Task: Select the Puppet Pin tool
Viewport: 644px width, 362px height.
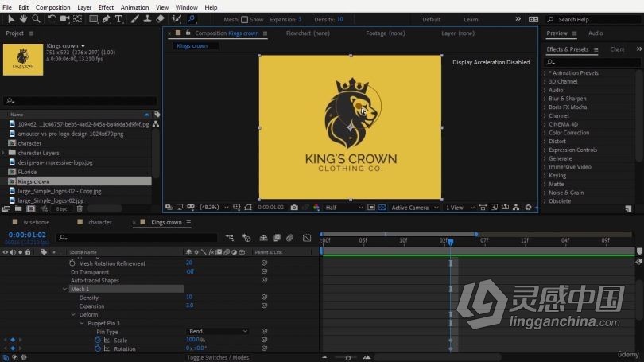Action: click(192, 19)
